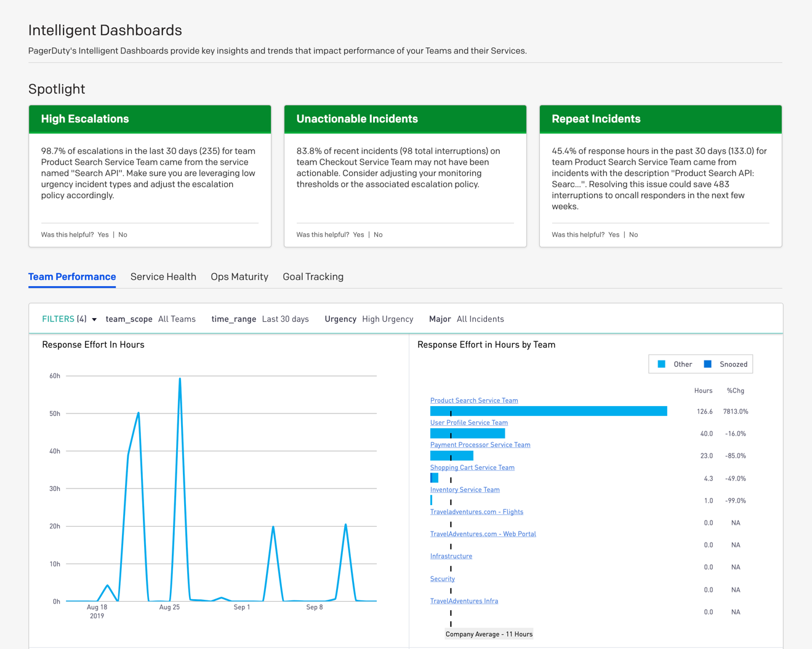The width and height of the screenshot is (812, 649).
Task: Toggle the Other legend color swatch
Action: [x=661, y=364]
